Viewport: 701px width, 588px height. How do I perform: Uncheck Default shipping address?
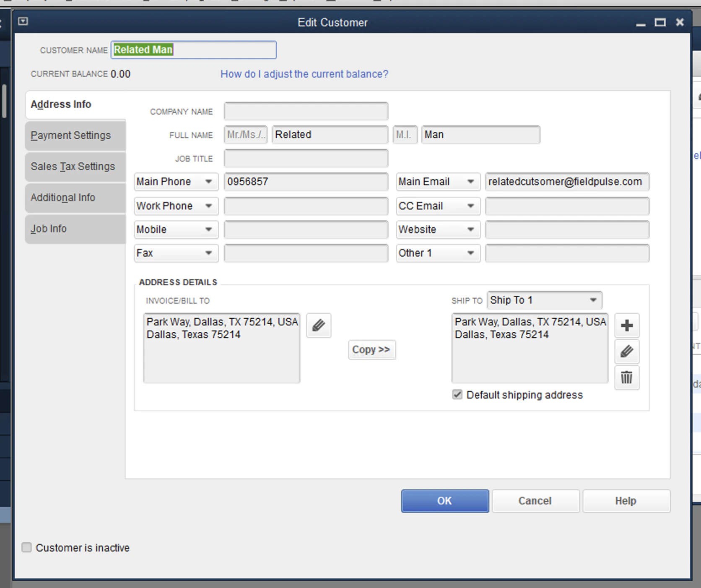pyautogui.click(x=457, y=395)
